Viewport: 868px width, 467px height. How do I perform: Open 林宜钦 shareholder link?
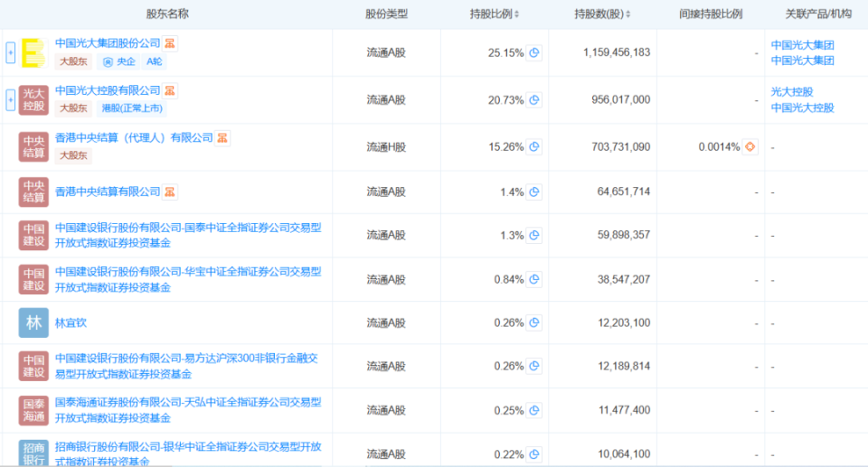(71, 322)
